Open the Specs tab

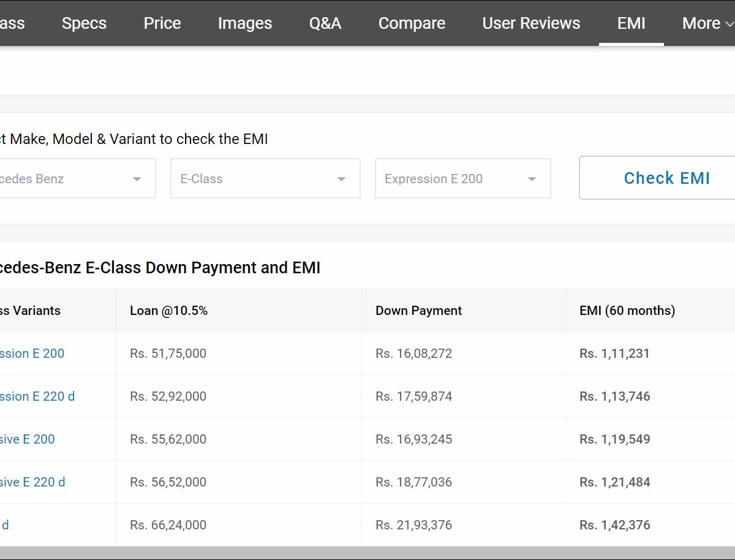pos(84,23)
